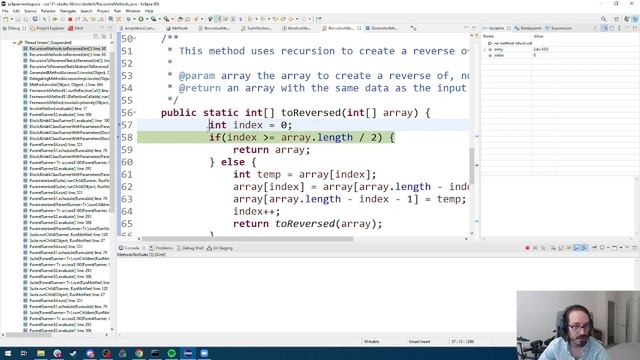Click the Smart Insert status bar entry
This screenshot has height=360, width=640.
point(419,341)
